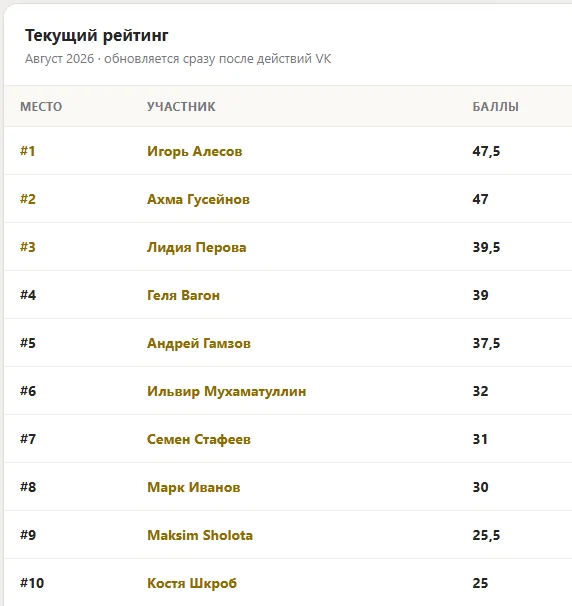572x606 pixels.
Task: Open Ильвир Мухаматуллин profile
Action: click(226, 391)
